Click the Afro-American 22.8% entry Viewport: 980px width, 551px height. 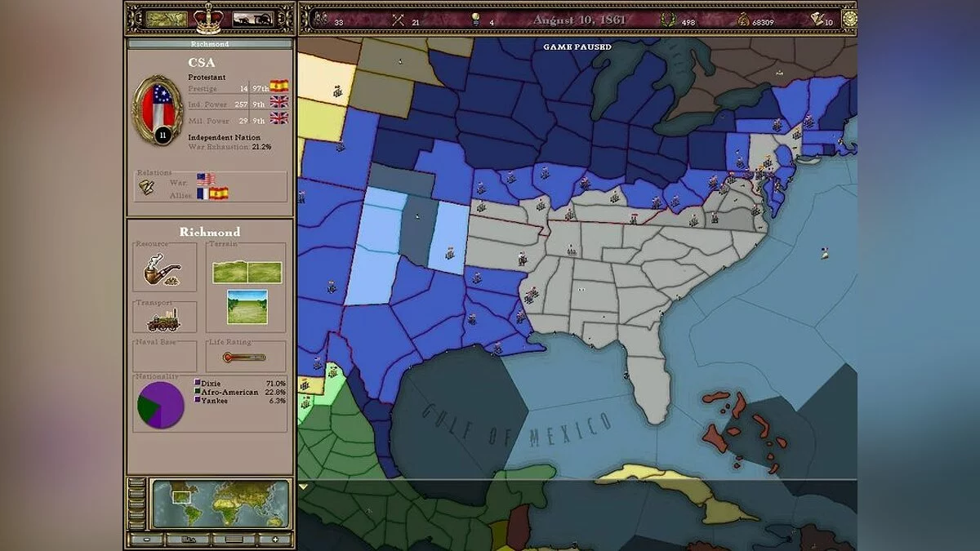pos(244,392)
